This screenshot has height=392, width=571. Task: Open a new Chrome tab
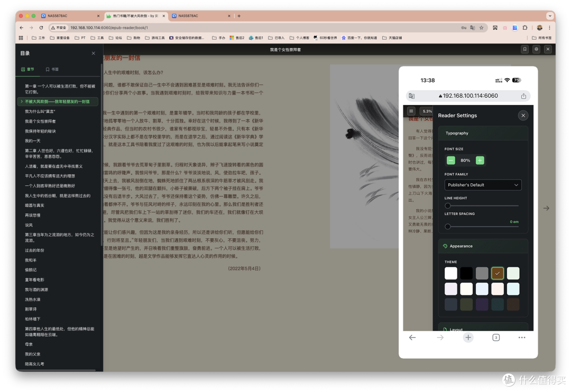click(x=239, y=16)
